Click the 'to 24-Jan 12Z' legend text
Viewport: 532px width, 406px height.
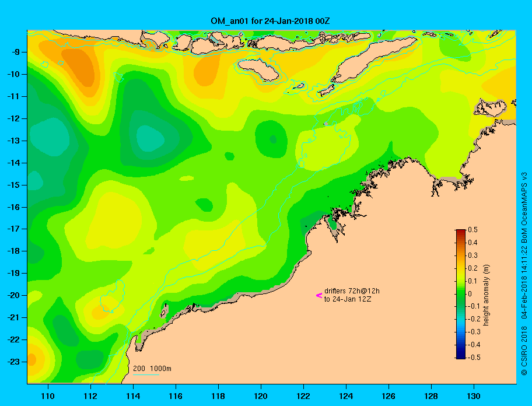pyautogui.click(x=348, y=299)
